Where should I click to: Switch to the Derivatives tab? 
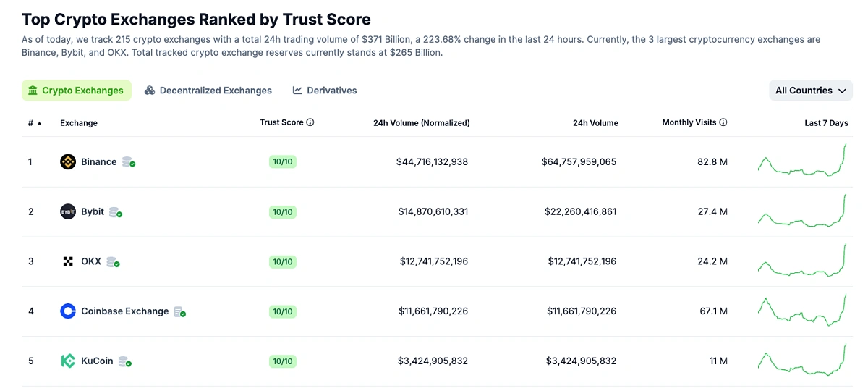tap(325, 91)
